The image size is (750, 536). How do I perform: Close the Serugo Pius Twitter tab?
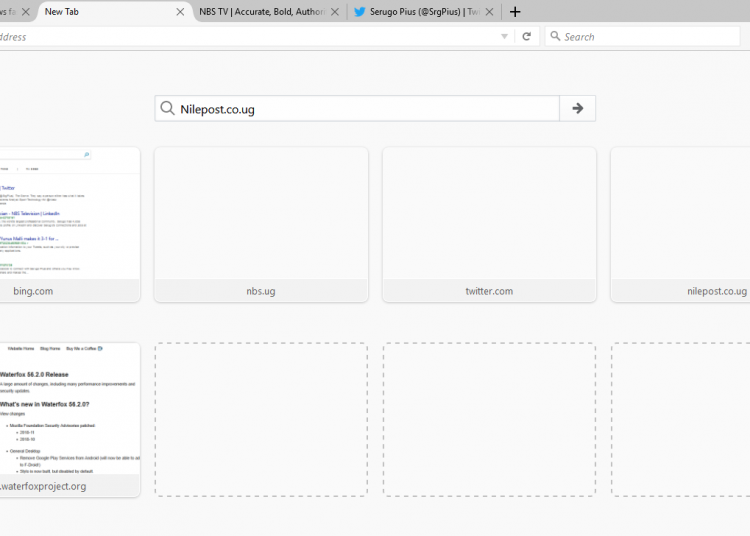(489, 12)
